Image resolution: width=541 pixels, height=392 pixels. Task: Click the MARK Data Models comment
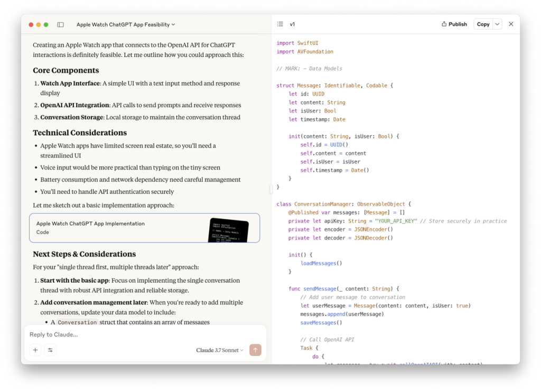pos(309,69)
